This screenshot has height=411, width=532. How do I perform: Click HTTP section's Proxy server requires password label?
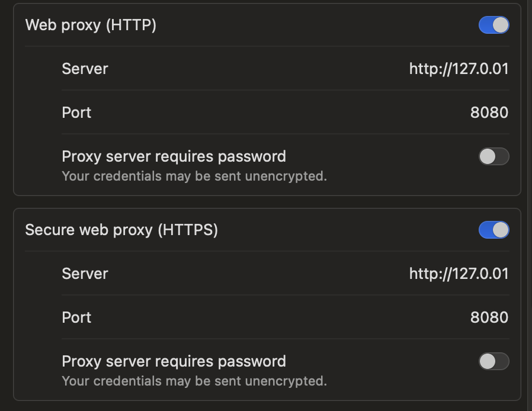(x=174, y=157)
